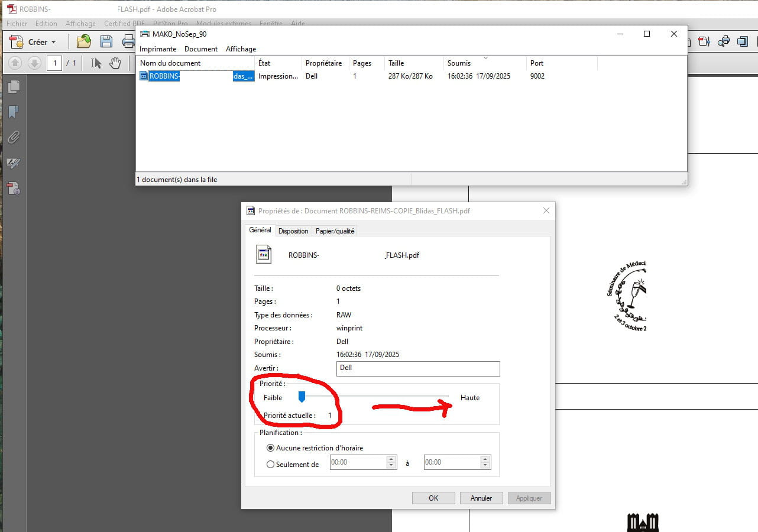Click the overlapping blue squares toolbar icon
The image size is (758, 532).
coord(743,41)
